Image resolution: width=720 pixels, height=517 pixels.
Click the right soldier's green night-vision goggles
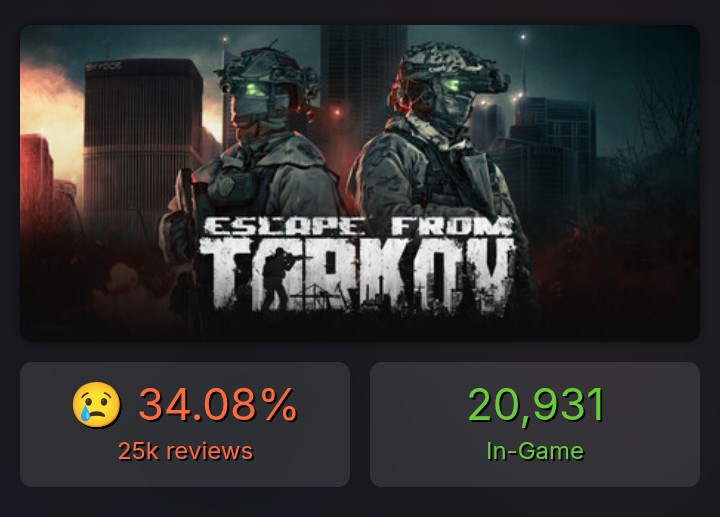click(452, 84)
